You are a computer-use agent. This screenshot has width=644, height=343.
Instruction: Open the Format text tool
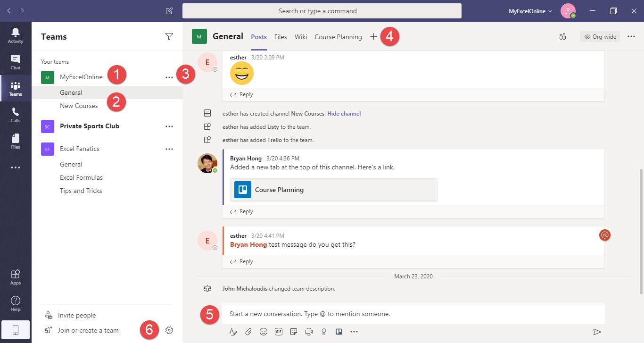[x=233, y=332]
